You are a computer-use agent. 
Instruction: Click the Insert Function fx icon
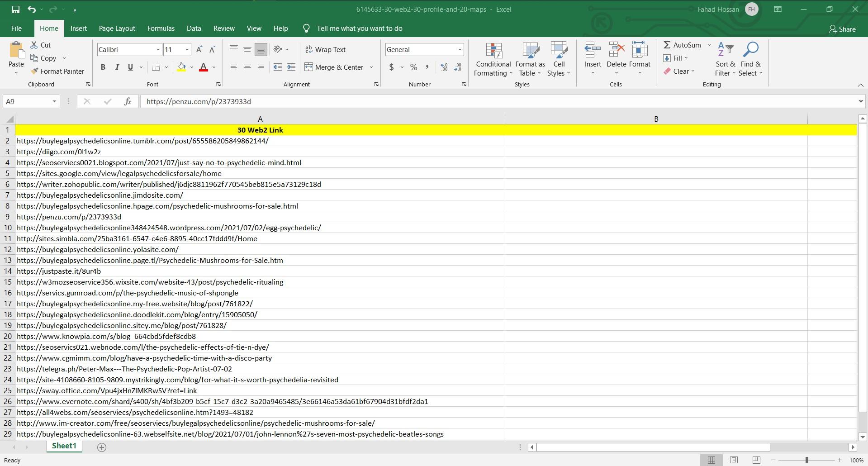pos(128,101)
